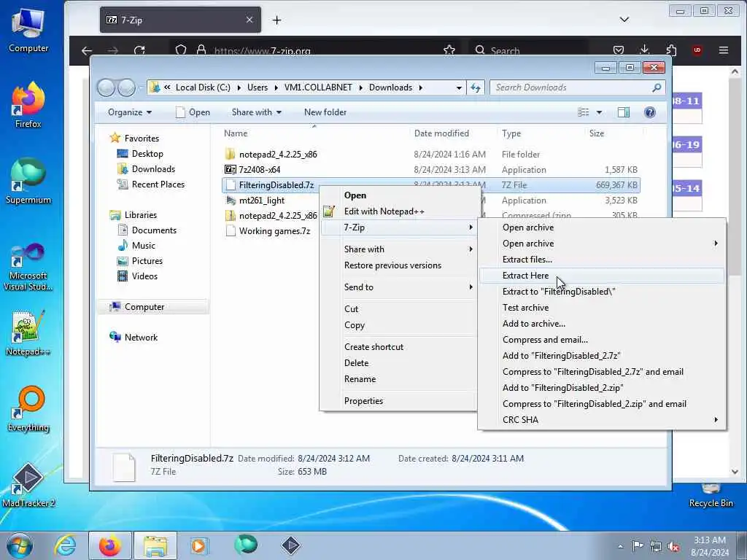Choose Delete from the context menu

(398, 363)
